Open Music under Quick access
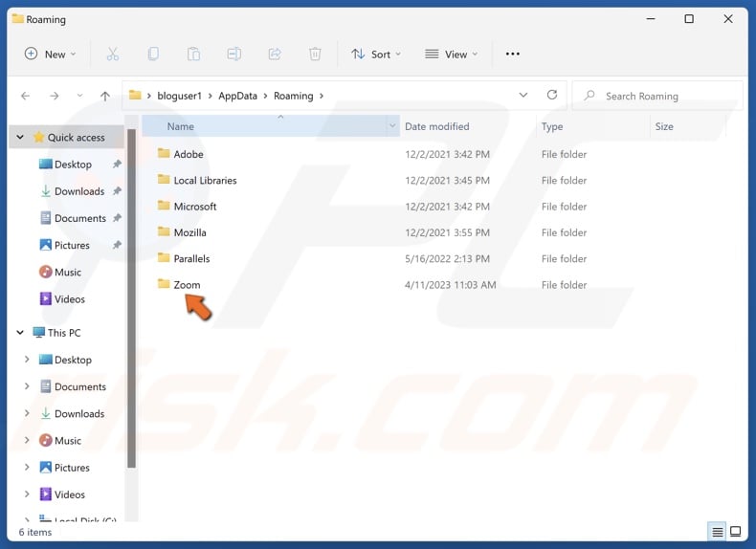The height and width of the screenshot is (549, 756). tap(68, 273)
